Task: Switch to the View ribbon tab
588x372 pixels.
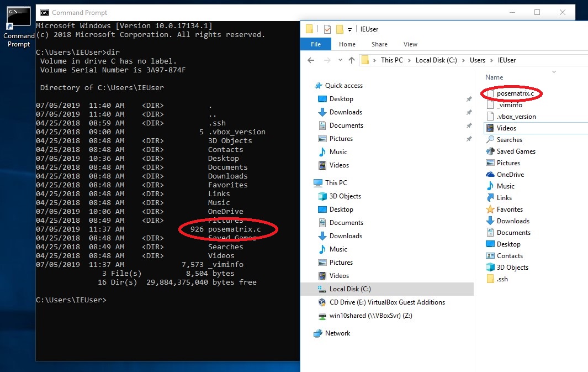Action: [x=410, y=44]
